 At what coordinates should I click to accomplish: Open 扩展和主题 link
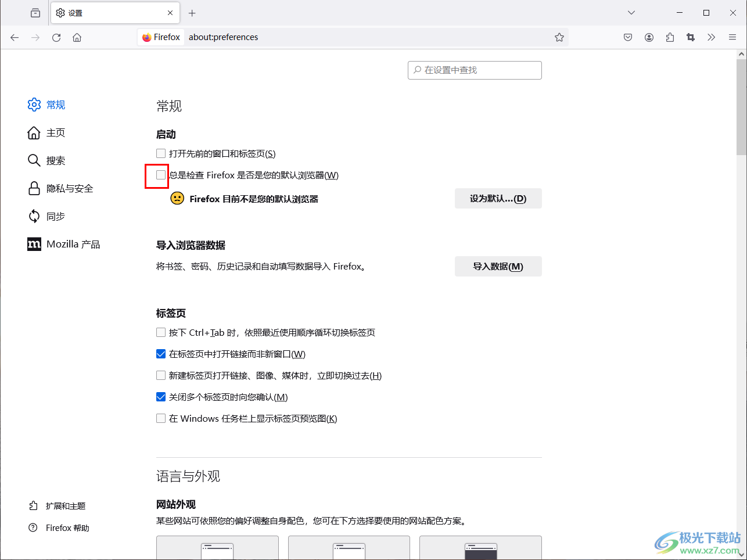pyautogui.click(x=58, y=506)
